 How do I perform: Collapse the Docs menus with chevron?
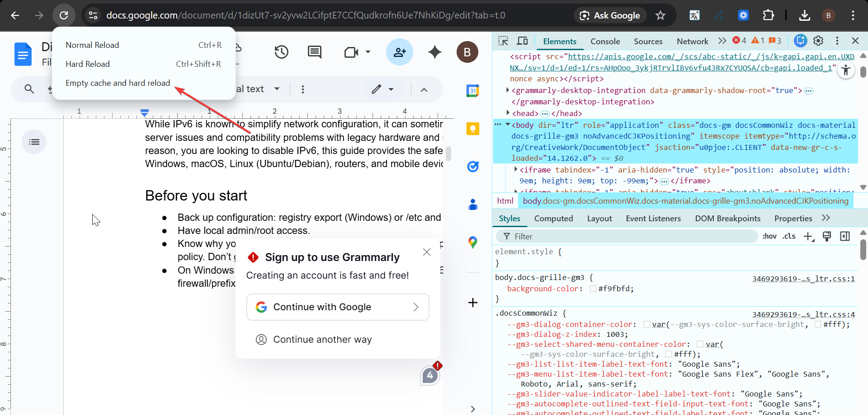click(x=424, y=89)
